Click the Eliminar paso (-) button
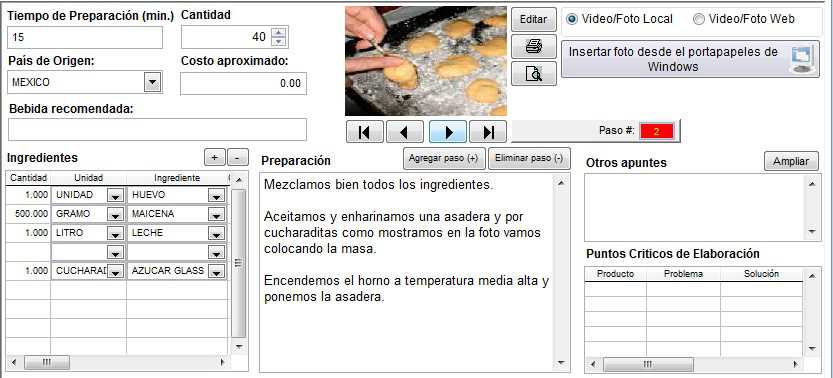 529,159
